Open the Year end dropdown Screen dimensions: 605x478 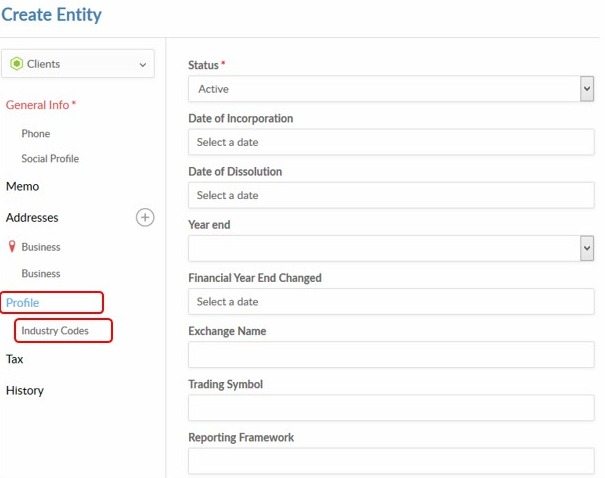click(x=390, y=248)
